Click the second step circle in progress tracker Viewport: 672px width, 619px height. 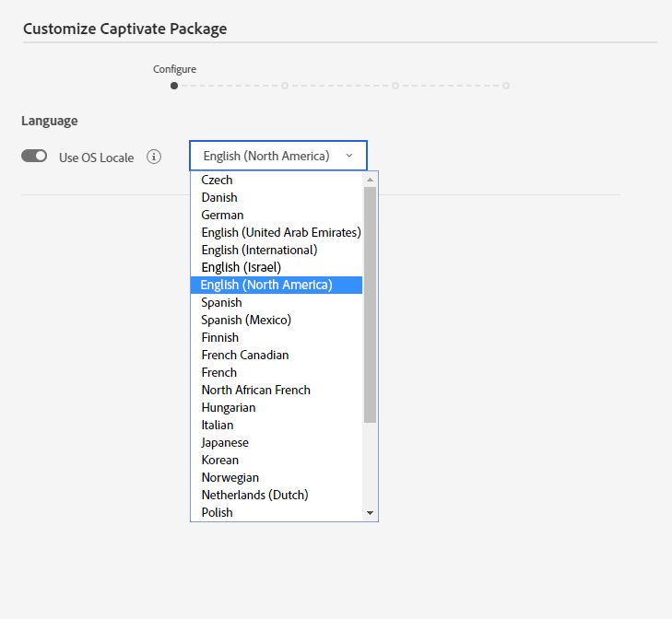point(285,86)
